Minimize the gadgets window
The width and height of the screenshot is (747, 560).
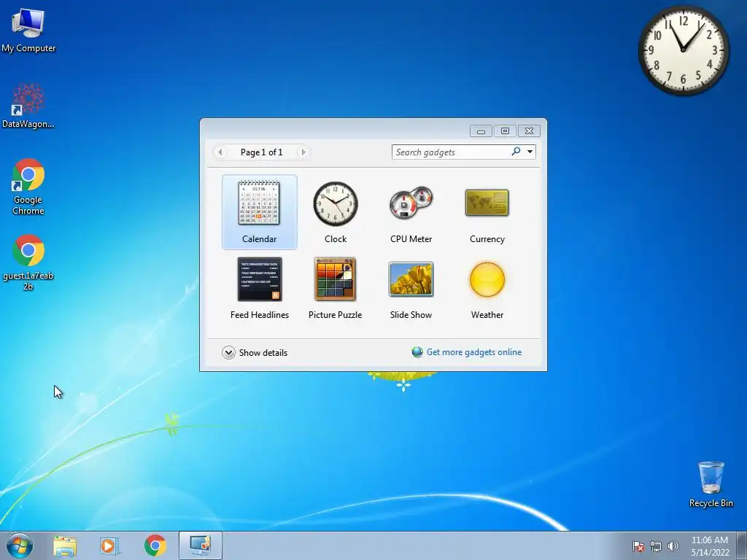pyautogui.click(x=481, y=131)
